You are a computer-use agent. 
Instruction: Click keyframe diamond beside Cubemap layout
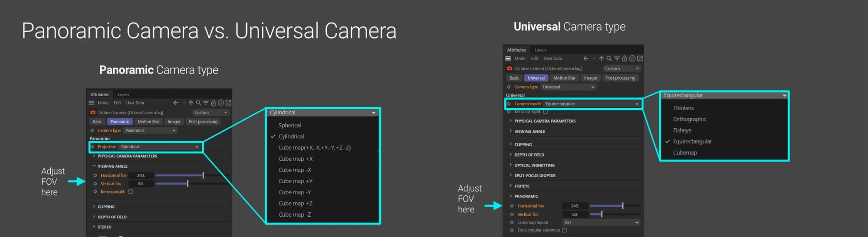coord(512,222)
